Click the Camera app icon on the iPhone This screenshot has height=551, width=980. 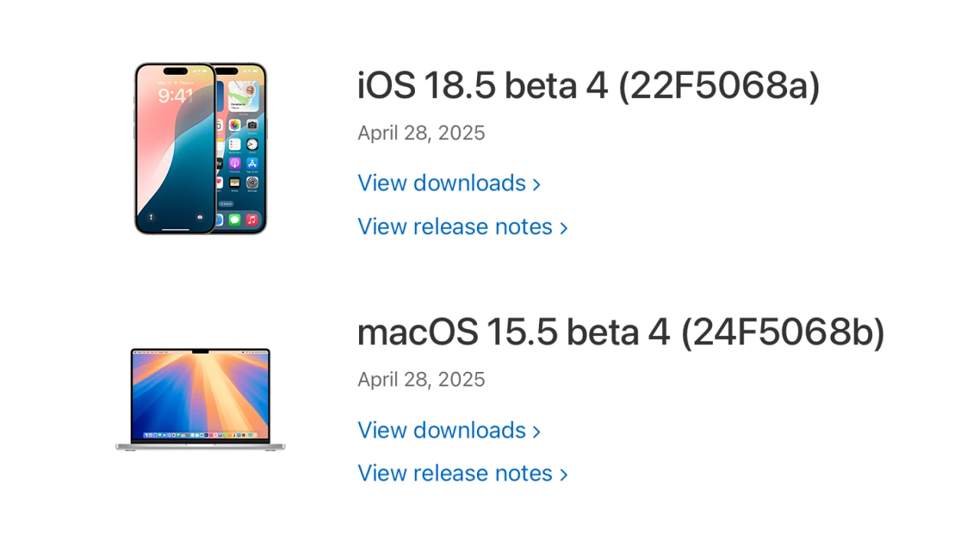point(252,125)
